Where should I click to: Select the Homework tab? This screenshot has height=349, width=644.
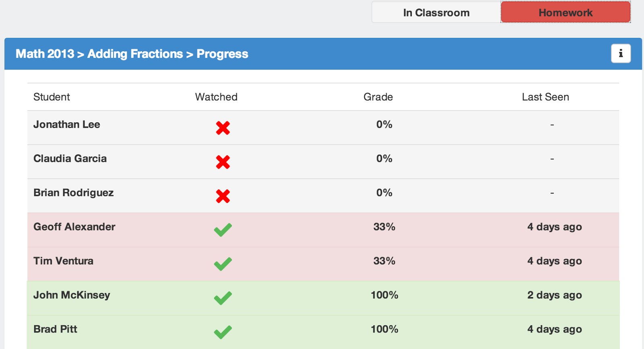[566, 12]
